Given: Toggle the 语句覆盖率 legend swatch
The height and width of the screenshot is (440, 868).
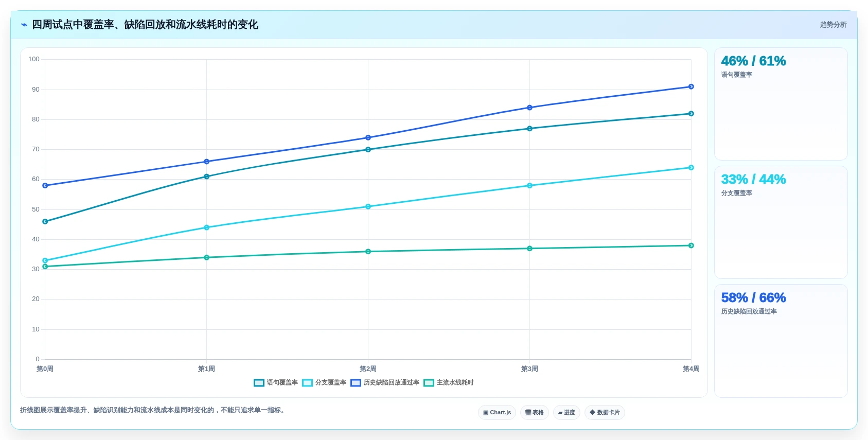Looking at the screenshot, I should pyautogui.click(x=259, y=383).
